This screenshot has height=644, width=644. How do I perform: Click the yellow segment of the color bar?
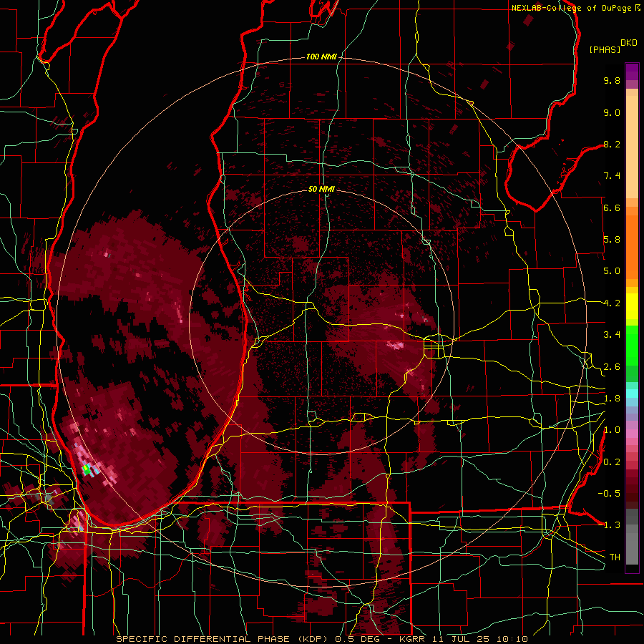click(632, 306)
